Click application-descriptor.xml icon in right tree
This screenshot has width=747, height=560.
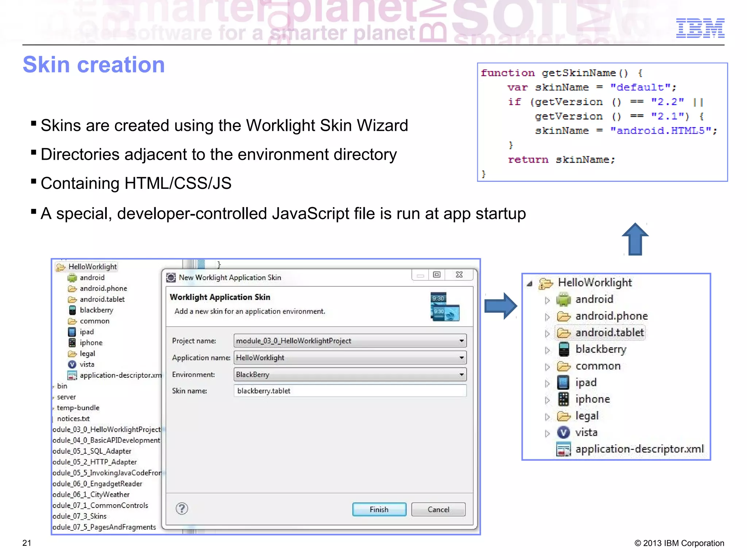click(564, 449)
